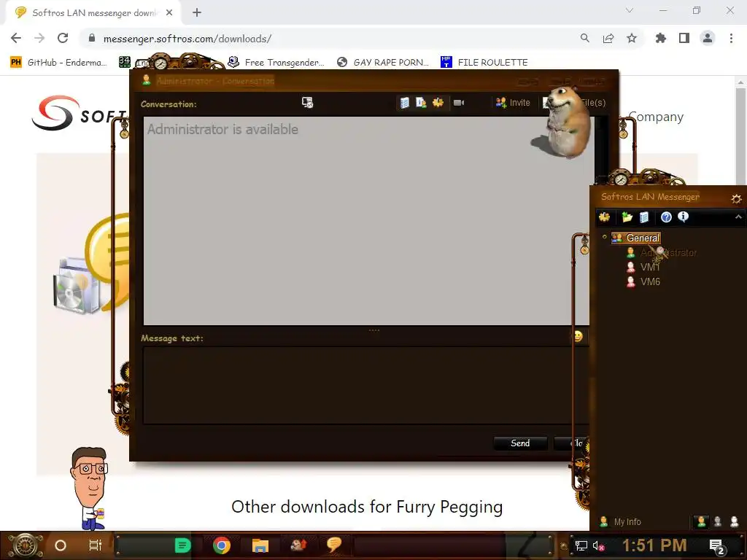Click Invite in the Conversation toolbar
Screen dimensions: 747x560
pos(513,103)
